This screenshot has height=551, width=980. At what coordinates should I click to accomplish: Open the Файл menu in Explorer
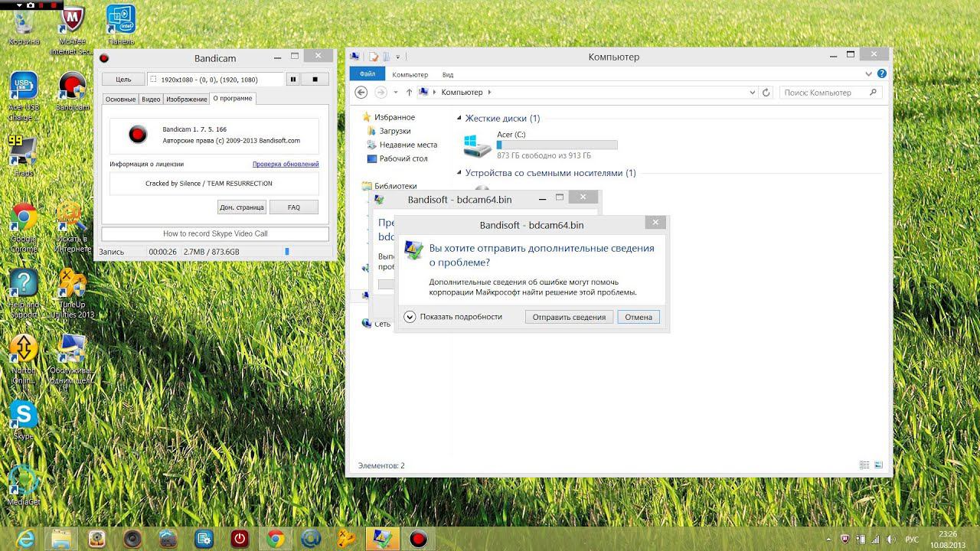pyautogui.click(x=367, y=74)
